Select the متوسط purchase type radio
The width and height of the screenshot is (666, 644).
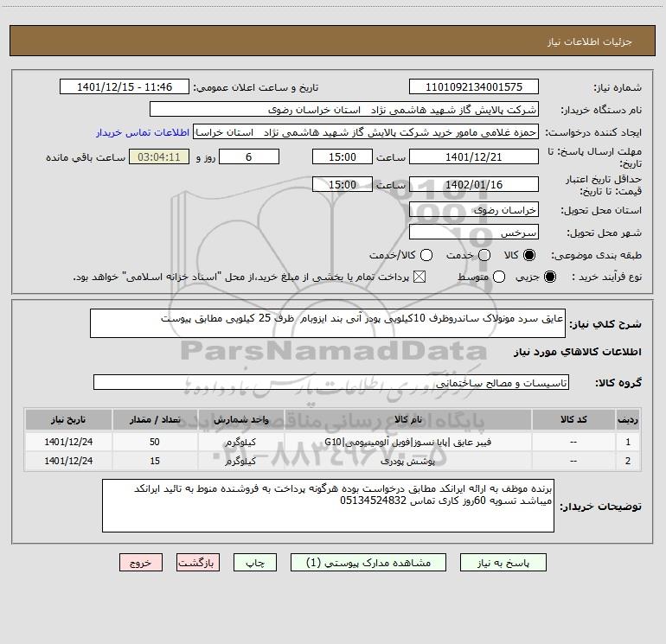[x=499, y=277]
